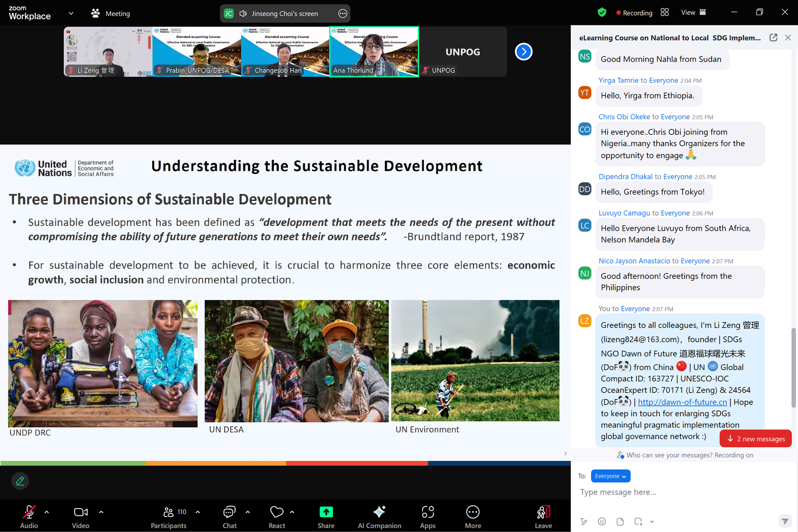Toggle the Video camera button

[80, 516]
